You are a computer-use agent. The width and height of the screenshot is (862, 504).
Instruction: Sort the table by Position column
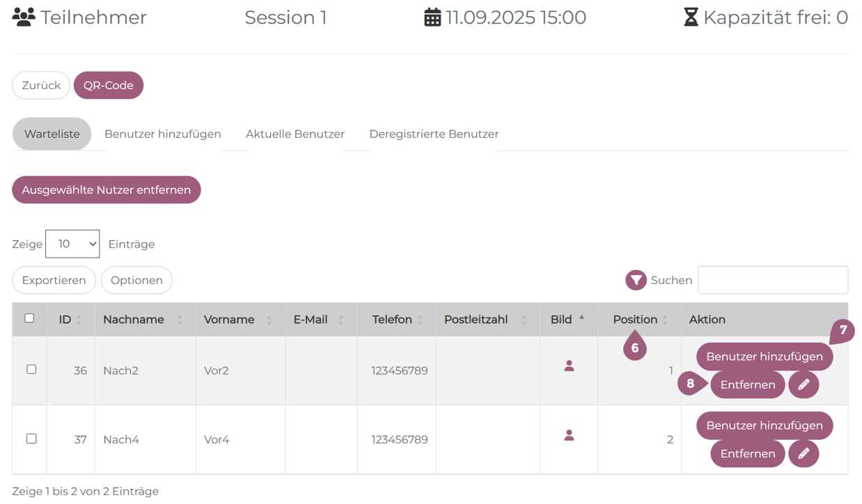[x=635, y=320]
